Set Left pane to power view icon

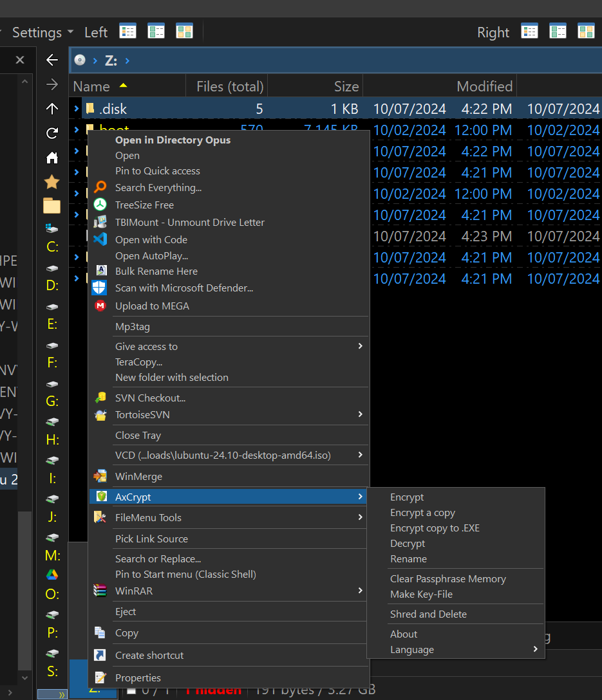tap(156, 32)
